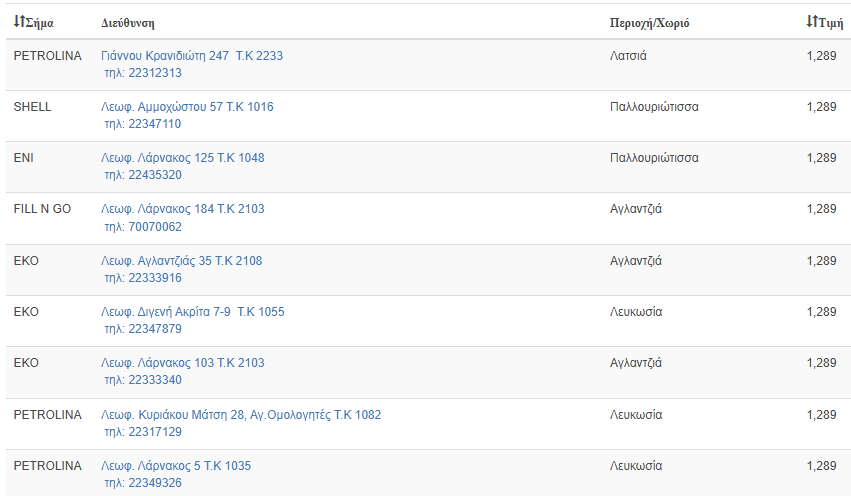Click the Περιοχή/Χωριό column header

649,23
